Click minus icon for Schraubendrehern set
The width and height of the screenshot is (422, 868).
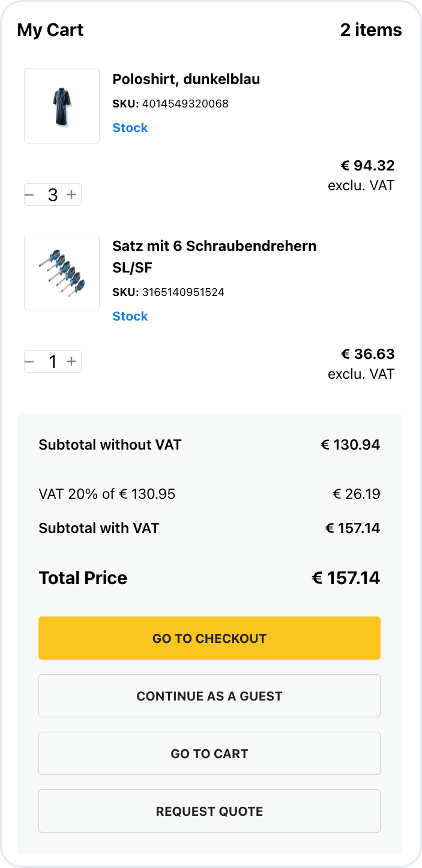pyautogui.click(x=29, y=361)
